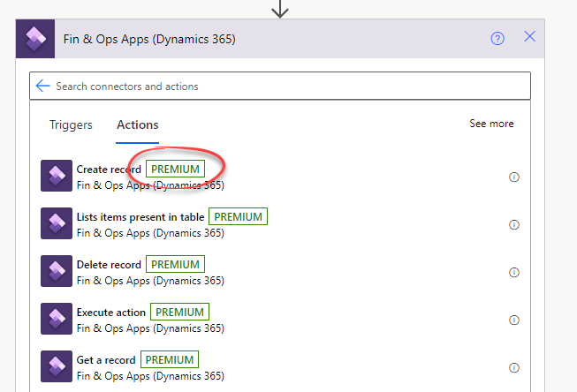
Task: Switch to the Triggers tab
Action: (71, 124)
